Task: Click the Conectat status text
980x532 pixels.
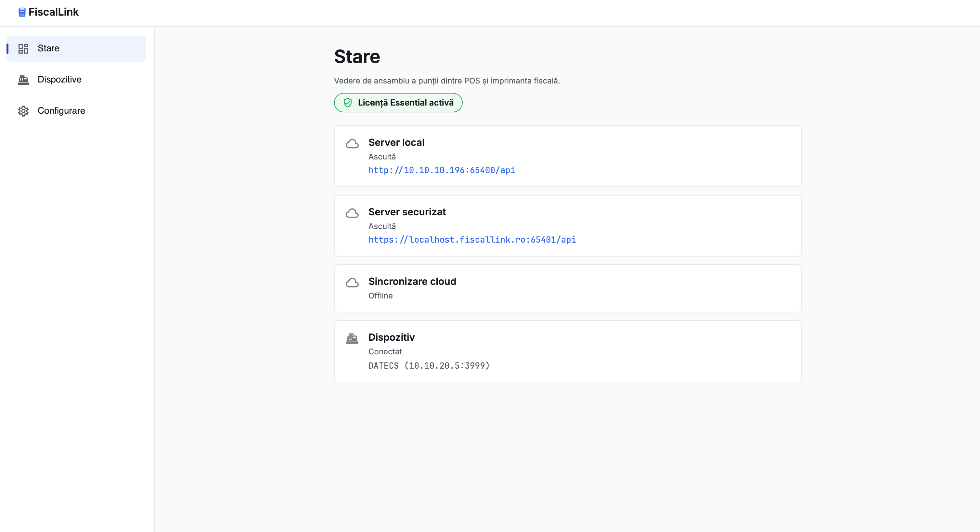Action: point(385,352)
